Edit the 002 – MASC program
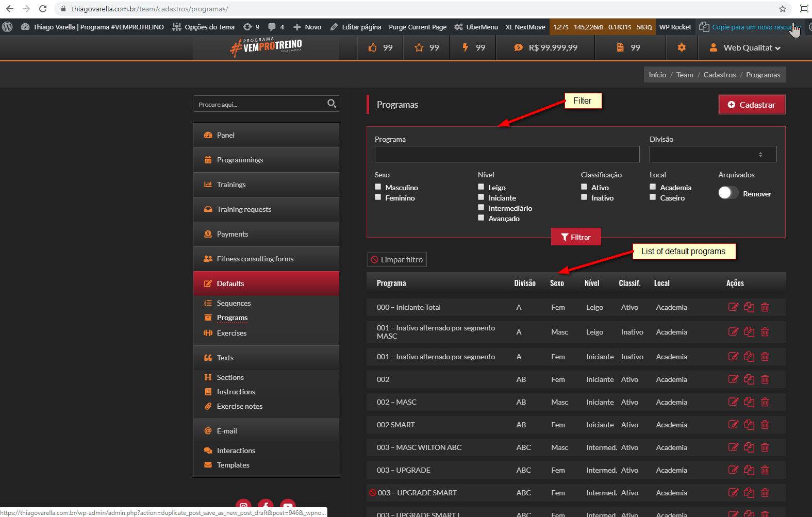The image size is (812, 517). [733, 402]
